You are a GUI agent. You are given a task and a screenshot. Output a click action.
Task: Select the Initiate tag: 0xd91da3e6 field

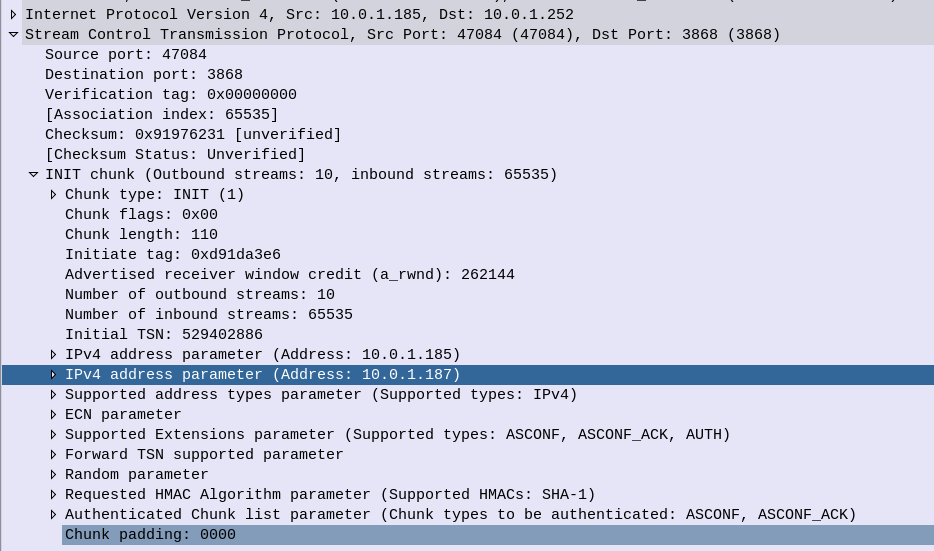(x=173, y=255)
